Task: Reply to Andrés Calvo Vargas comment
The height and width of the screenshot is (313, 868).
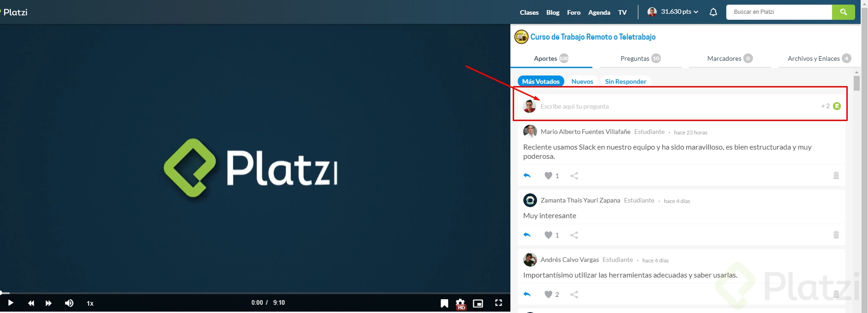Action: tap(527, 295)
